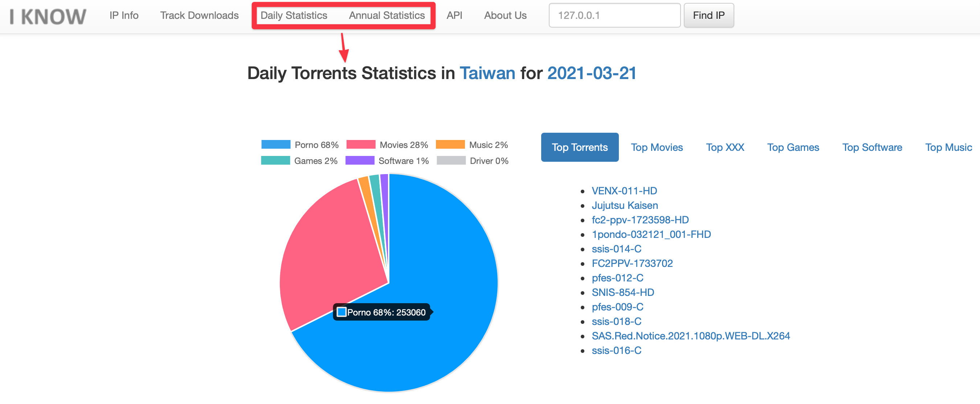This screenshot has width=980, height=404.
Task: Switch to the Top Games tab
Action: 793,147
